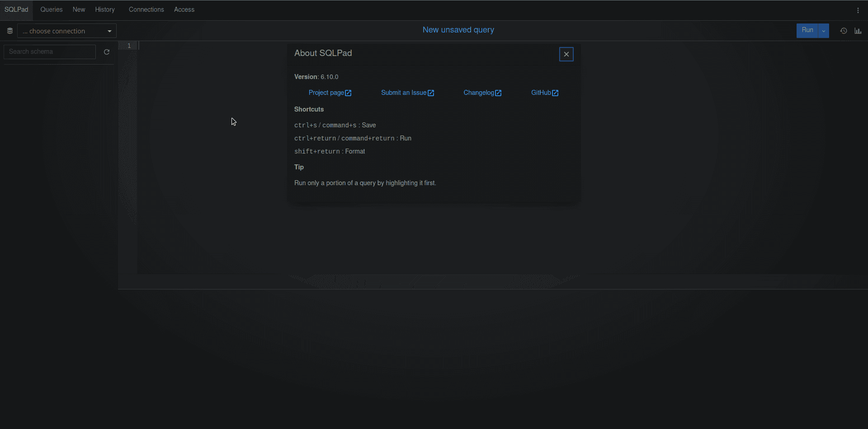This screenshot has height=429, width=868.
Task: Click the highlighting tip sentence
Action: tap(365, 183)
